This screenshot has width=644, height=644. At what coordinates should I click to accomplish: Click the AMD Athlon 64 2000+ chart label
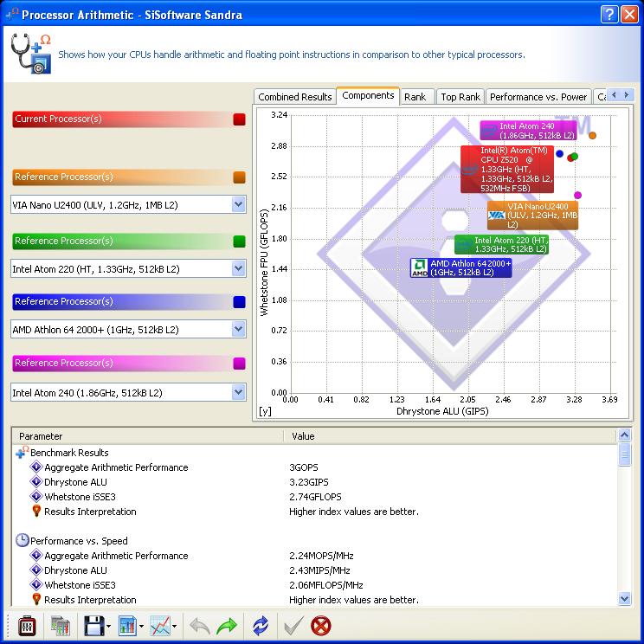(460, 267)
